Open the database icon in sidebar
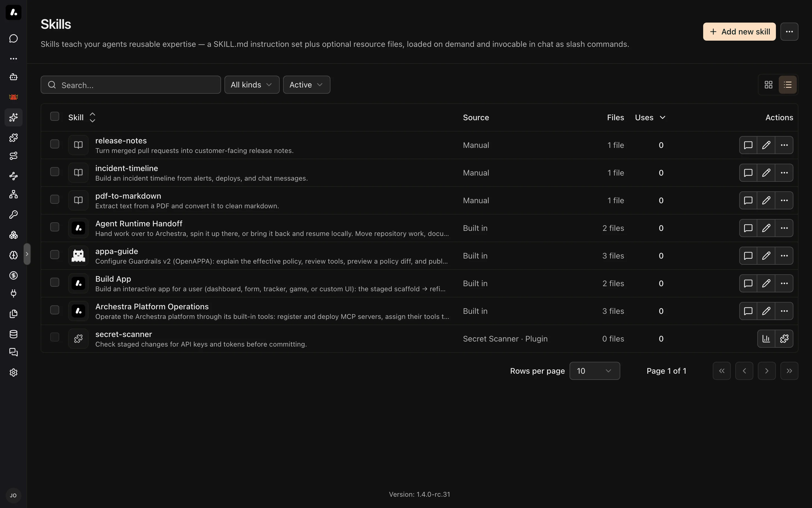The height and width of the screenshot is (508, 812). (x=14, y=334)
